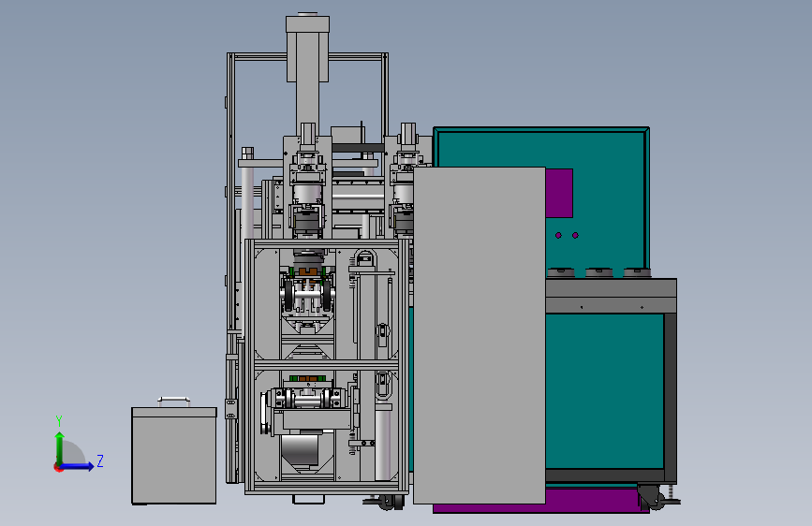Pick the right purple dot on the teal panel

click(x=575, y=235)
